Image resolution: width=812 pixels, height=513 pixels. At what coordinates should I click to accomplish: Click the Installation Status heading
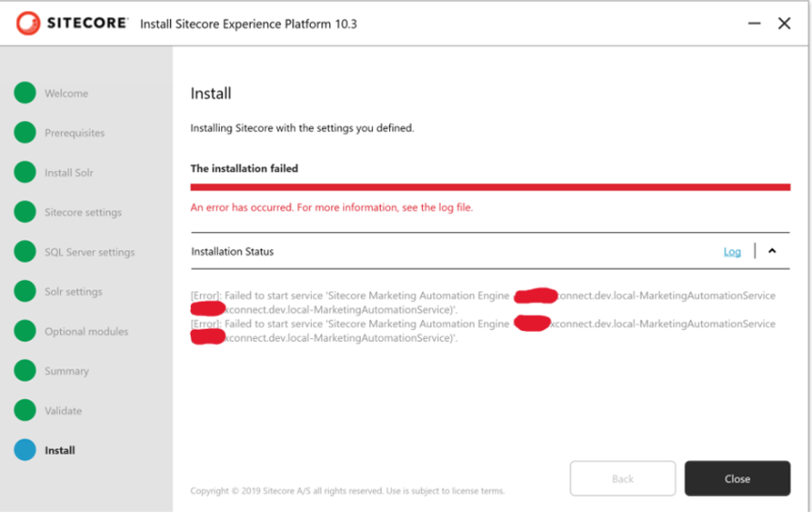(x=232, y=252)
